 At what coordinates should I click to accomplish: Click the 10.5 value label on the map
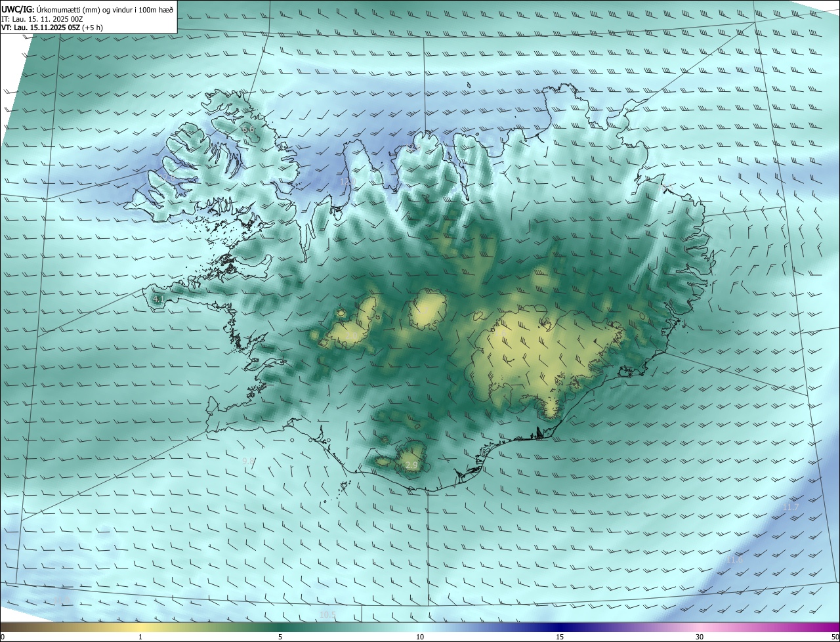[x=327, y=615]
